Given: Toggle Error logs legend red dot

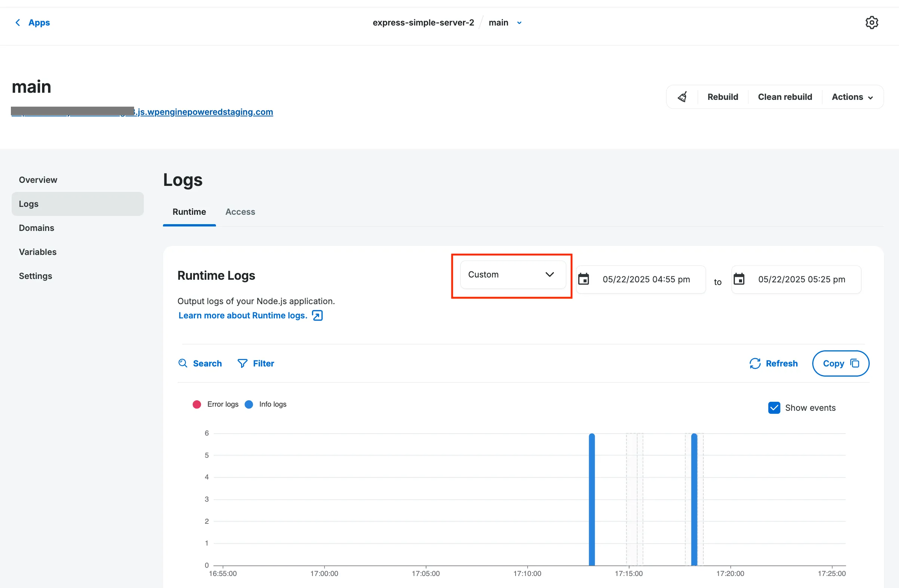Looking at the screenshot, I should coord(197,404).
